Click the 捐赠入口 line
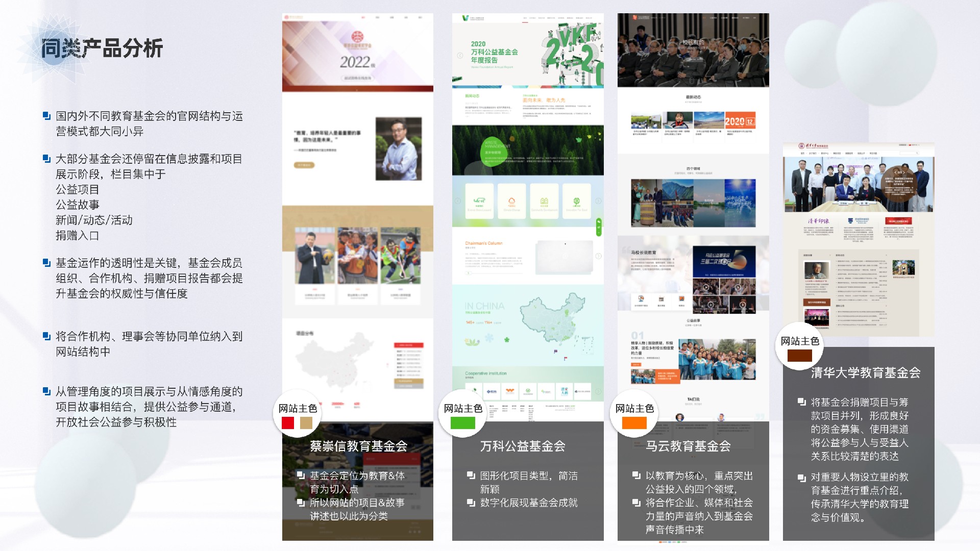980x551 pixels. (78, 235)
